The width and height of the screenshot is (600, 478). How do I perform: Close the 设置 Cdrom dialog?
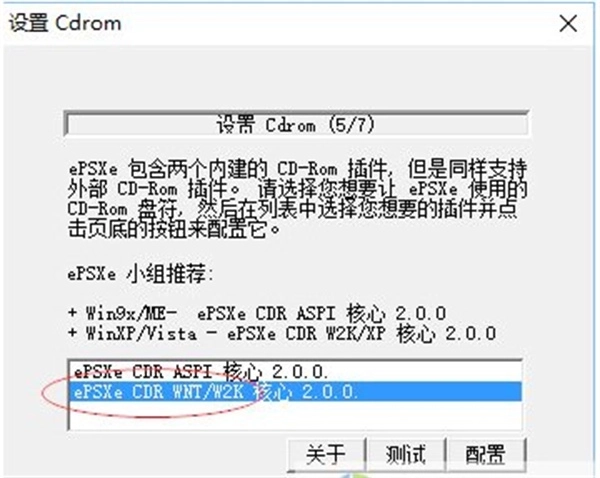pos(568,24)
